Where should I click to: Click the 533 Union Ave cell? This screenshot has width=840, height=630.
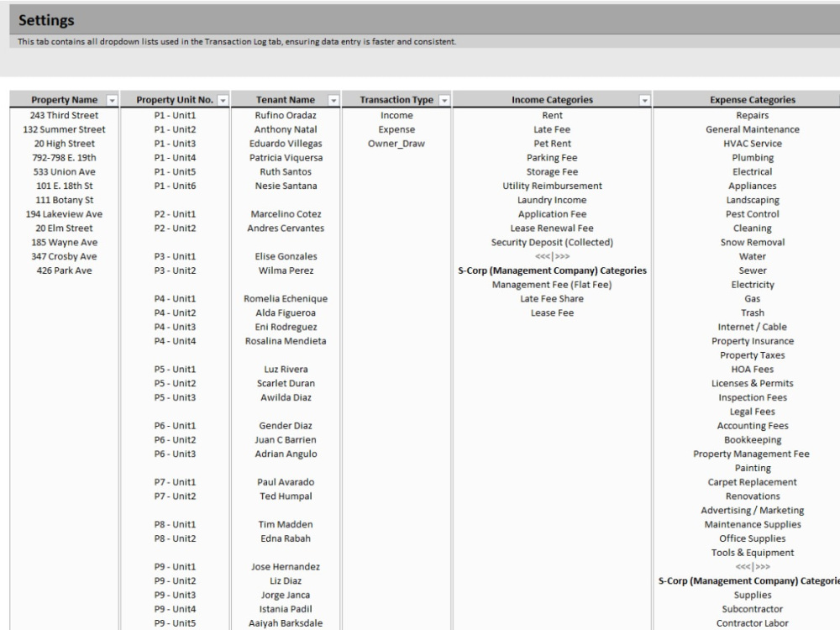[65, 171]
